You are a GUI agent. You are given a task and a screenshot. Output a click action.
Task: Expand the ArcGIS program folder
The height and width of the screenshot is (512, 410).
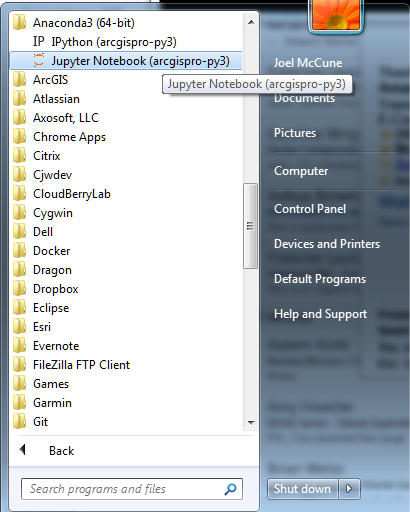126,80
